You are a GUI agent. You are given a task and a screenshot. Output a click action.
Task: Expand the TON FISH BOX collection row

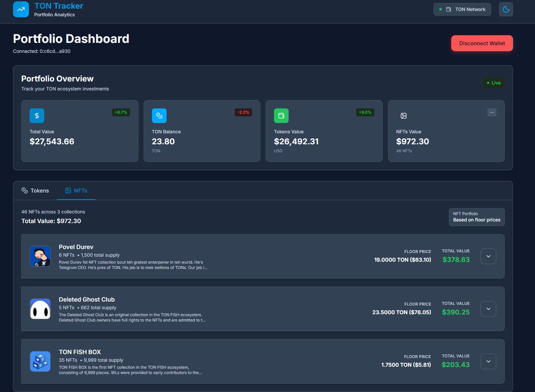click(488, 361)
